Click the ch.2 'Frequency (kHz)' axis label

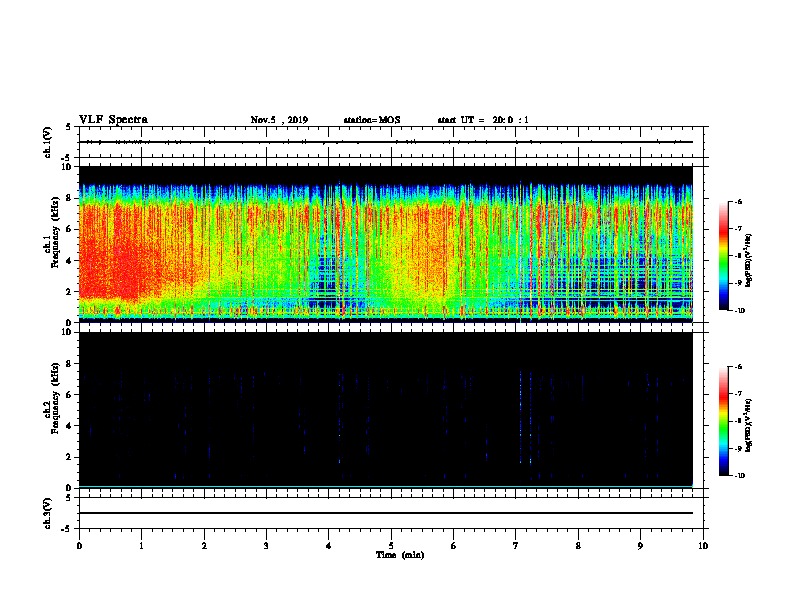[x=56, y=398]
